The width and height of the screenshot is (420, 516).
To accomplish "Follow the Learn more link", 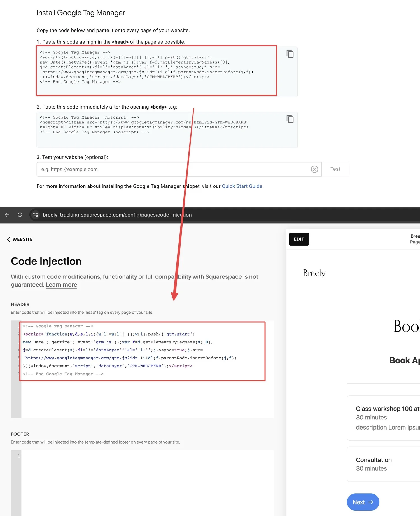I will [61, 285].
